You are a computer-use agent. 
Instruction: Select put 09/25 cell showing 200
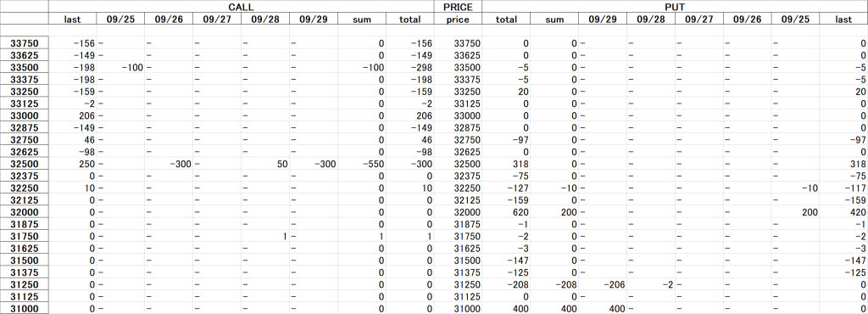tap(795, 212)
